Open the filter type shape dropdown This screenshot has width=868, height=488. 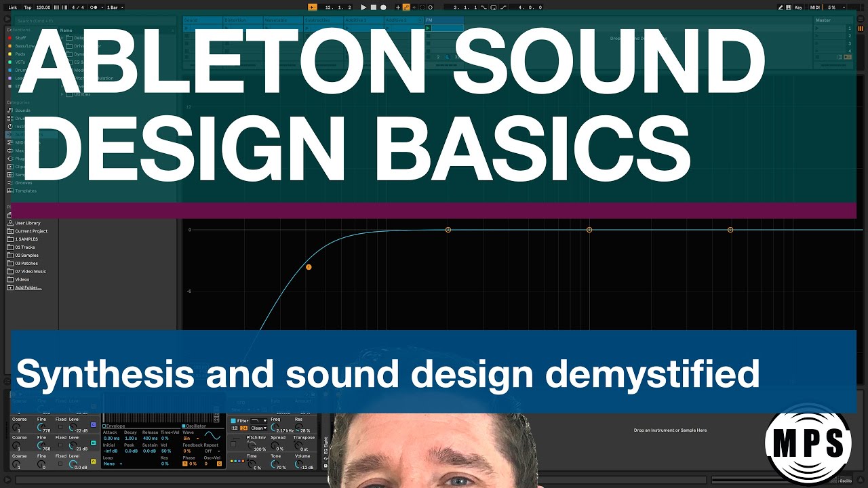[x=259, y=421]
